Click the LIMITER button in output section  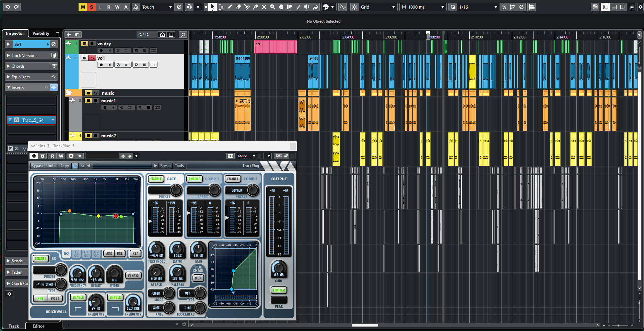tap(279, 290)
